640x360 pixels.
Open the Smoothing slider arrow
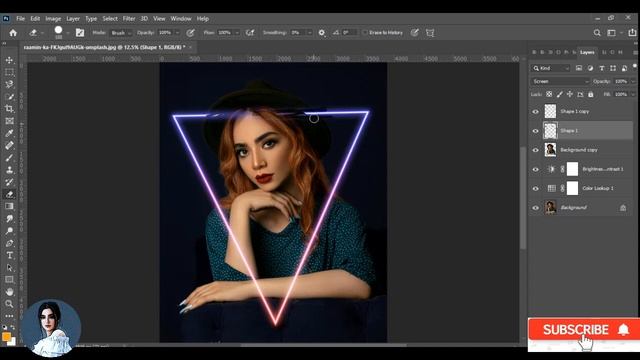[309, 33]
